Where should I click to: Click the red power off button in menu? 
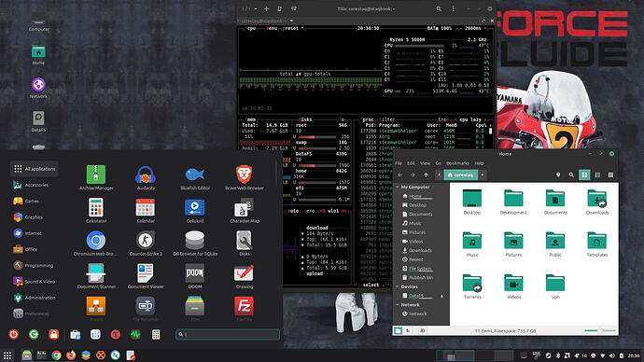(14, 335)
